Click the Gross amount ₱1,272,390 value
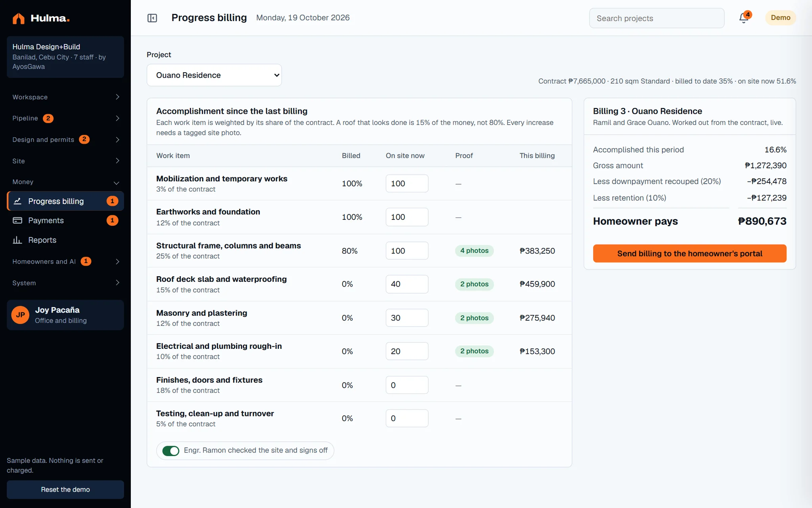 (766, 165)
